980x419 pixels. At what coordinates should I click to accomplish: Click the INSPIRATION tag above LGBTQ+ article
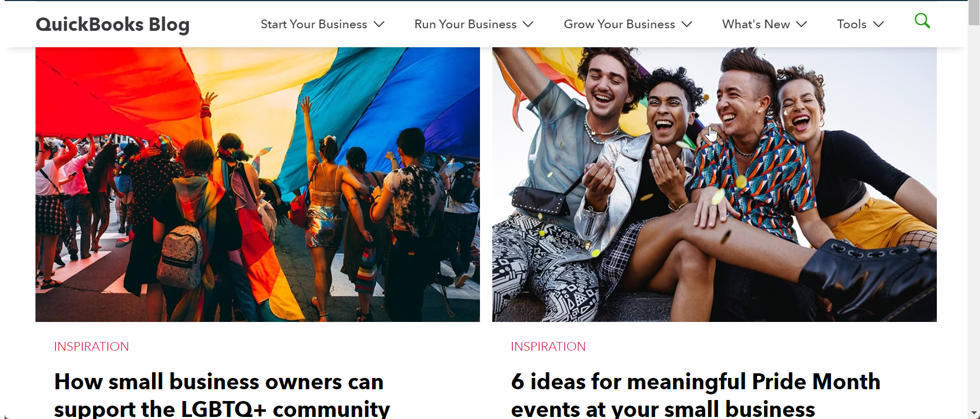click(x=91, y=347)
